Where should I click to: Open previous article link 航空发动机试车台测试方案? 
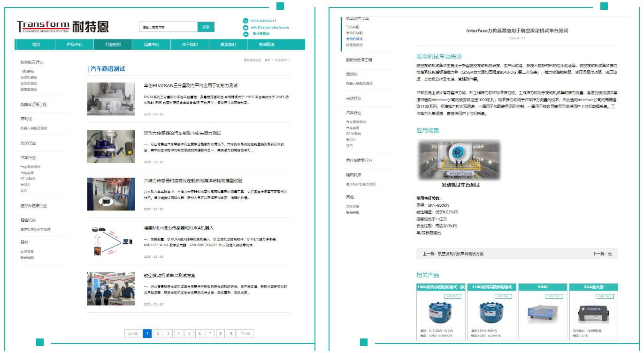click(x=460, y=254)
